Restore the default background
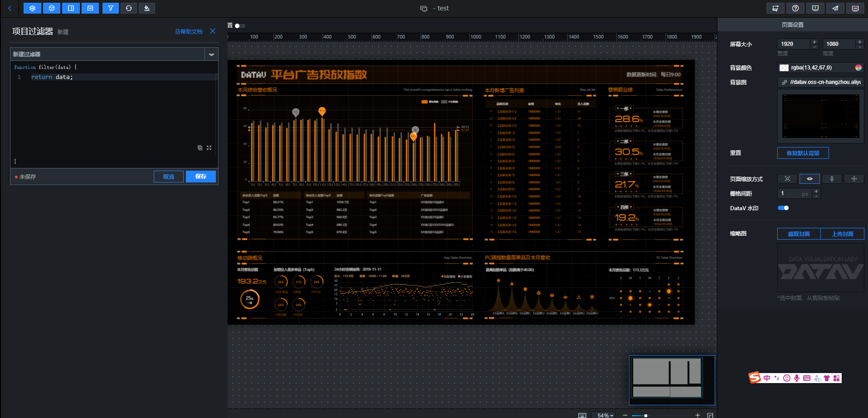Screen dimensions: 868x418 click(803, 153)
